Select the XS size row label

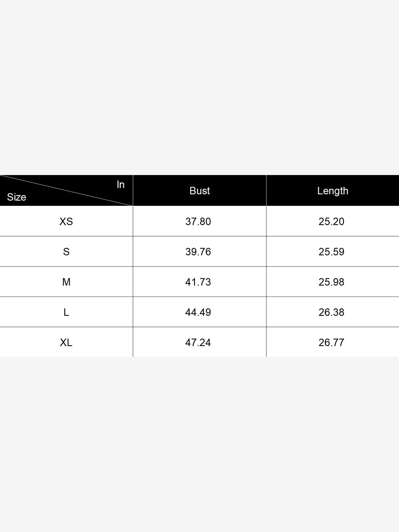66,221
